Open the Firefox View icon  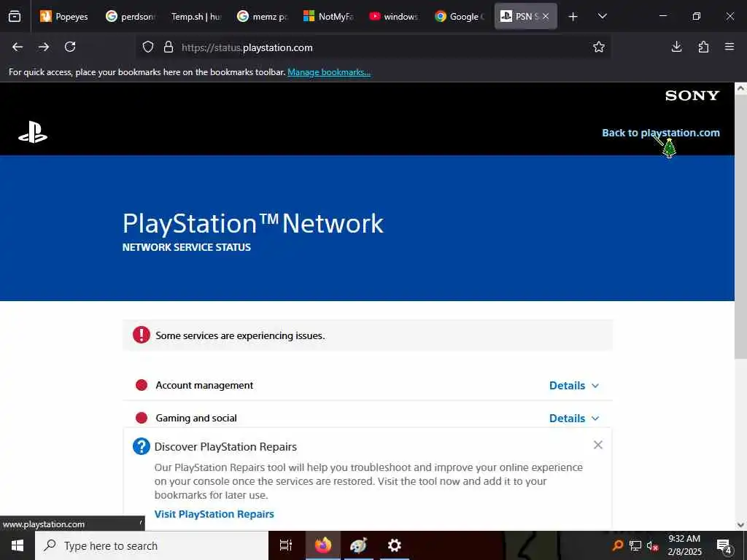[15, 16]
